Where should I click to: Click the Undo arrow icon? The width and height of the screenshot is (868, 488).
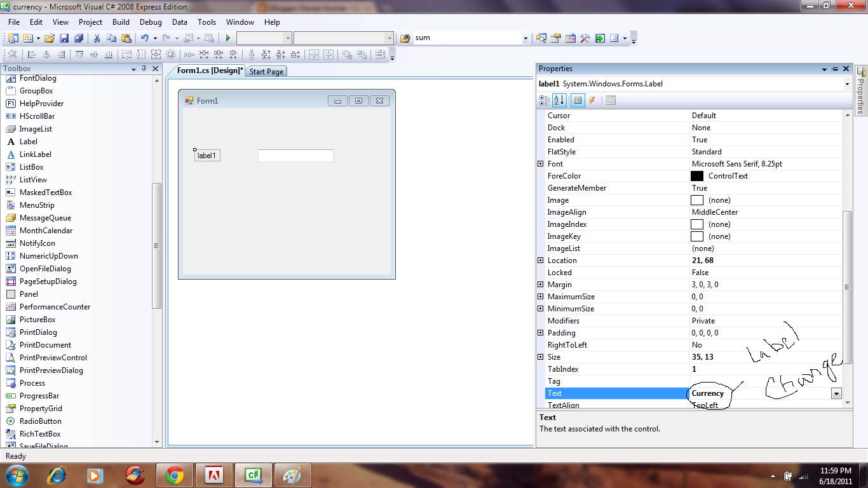144,38
